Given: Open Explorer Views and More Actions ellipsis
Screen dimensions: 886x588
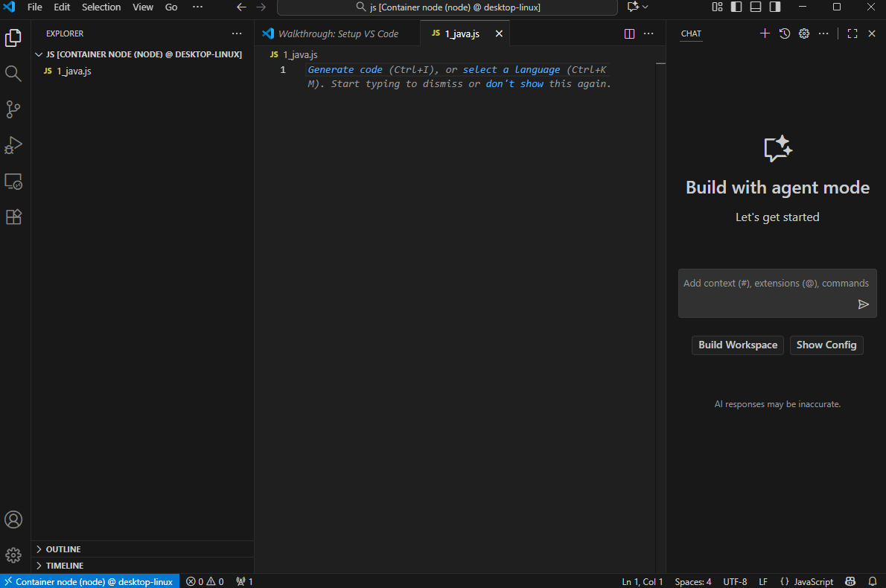Looking at the screenshot, I should [237, 34].
